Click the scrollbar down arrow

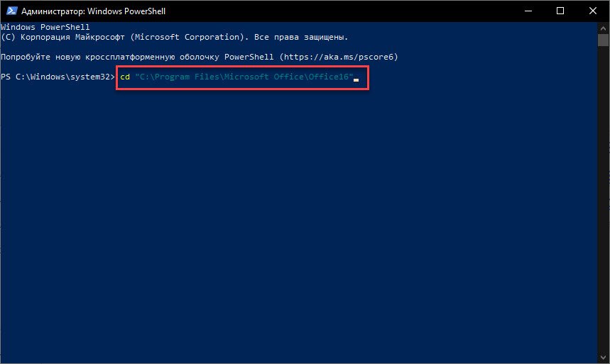(x=603, y=358)
